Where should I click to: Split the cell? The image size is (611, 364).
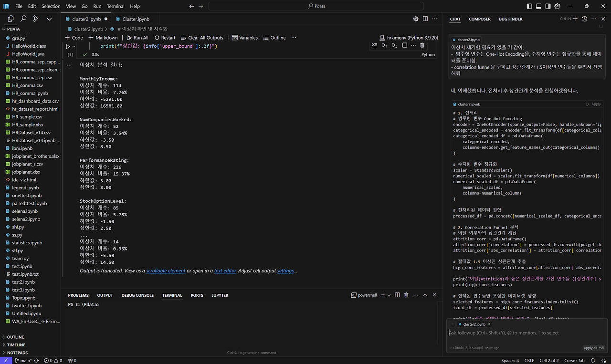[x=404, y=45]
